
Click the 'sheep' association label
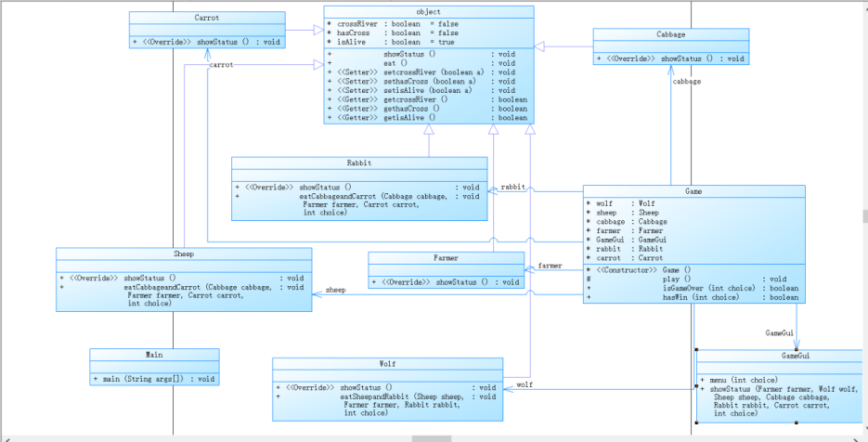coord(335,291)
